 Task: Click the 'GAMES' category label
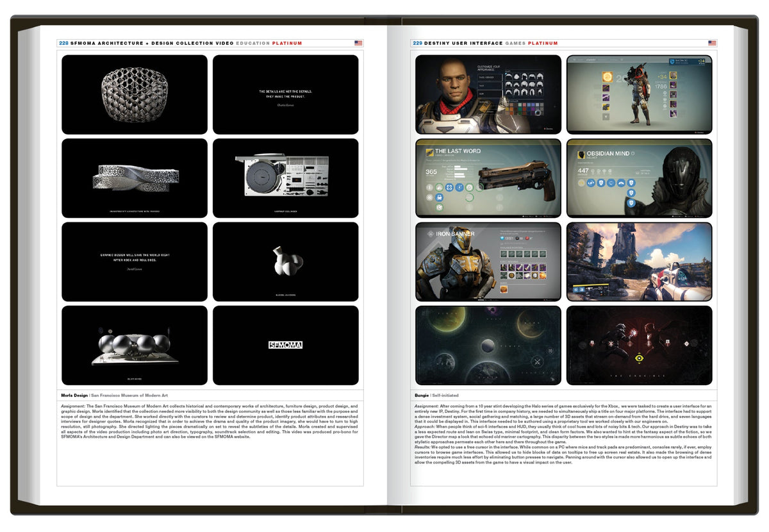(x=515, y=44)
